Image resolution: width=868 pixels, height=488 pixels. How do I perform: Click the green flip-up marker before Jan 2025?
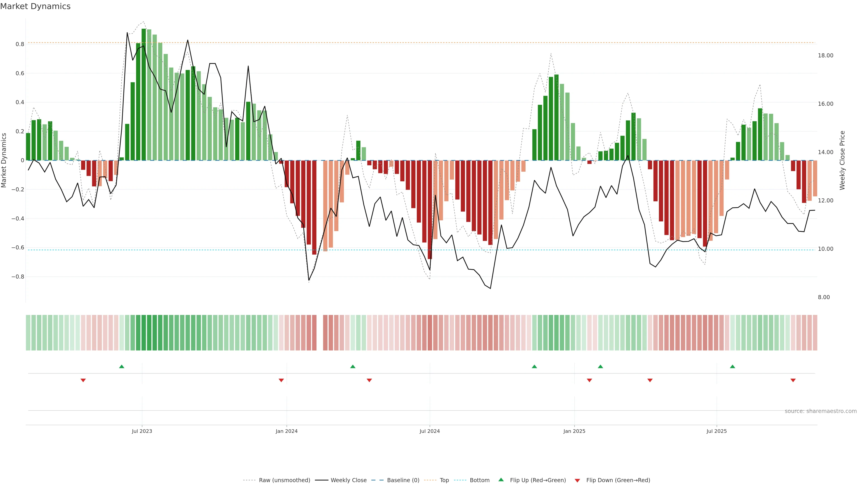pyautogui.click(x=534, y=366)
